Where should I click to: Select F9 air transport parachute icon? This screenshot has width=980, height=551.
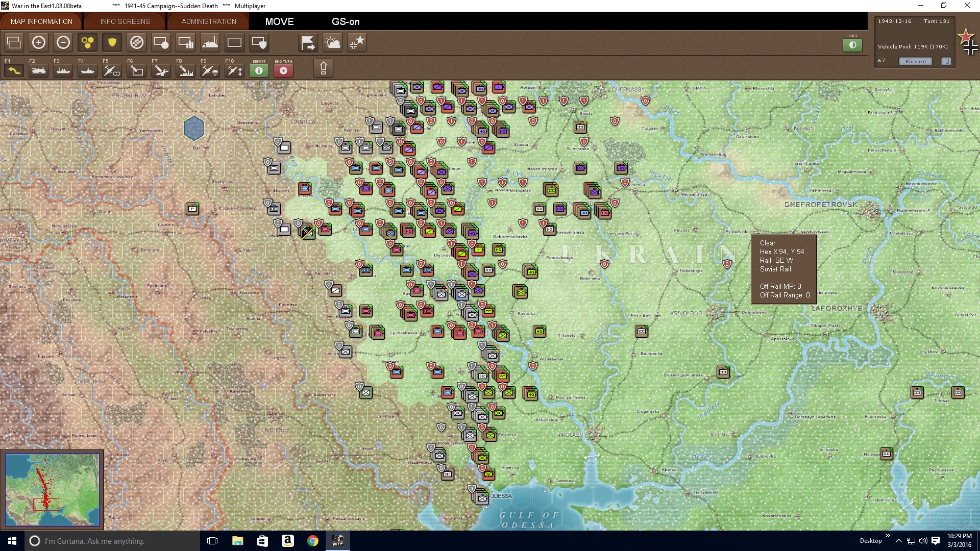coord(210,70)
